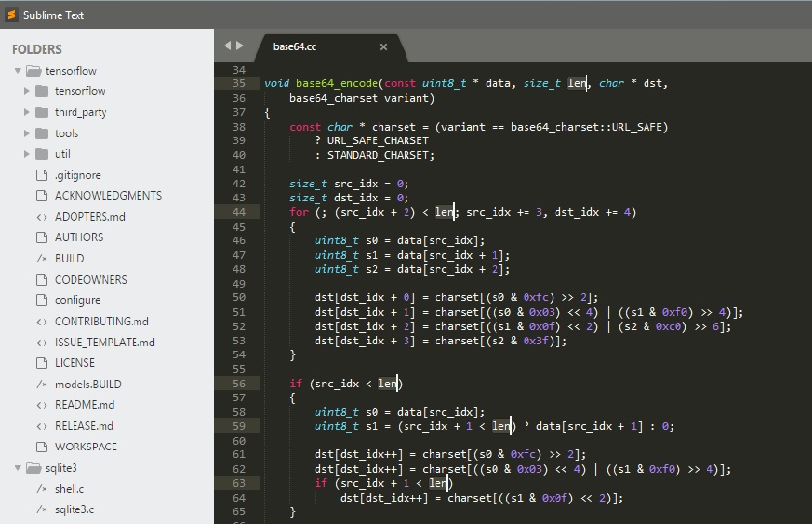
Task: Open the .gitignore file
Action: (76, 175)
